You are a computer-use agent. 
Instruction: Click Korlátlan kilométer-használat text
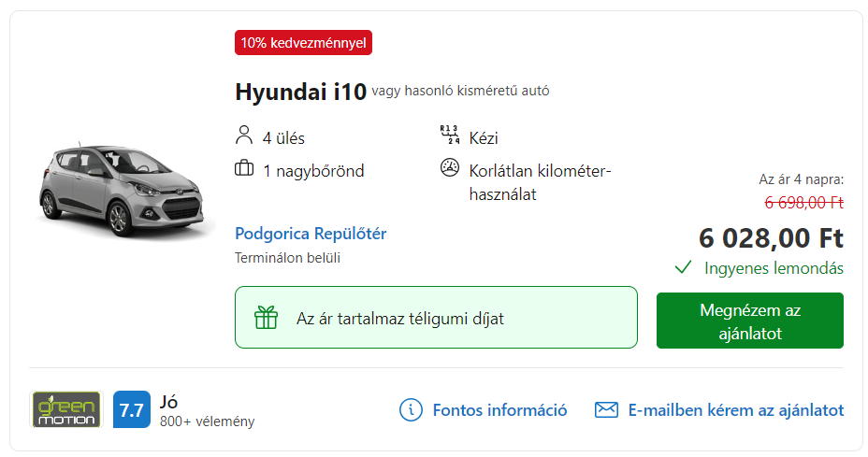point(540,182)
